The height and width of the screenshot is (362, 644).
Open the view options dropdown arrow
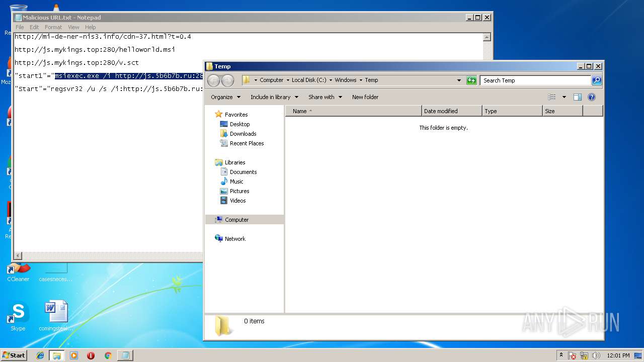(x=564, y=97)
